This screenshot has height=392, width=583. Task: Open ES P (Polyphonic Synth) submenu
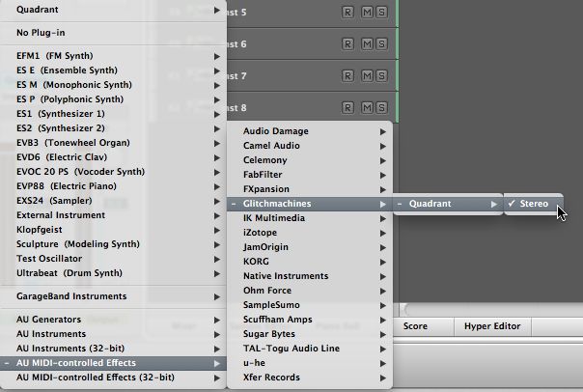point(113,99)
